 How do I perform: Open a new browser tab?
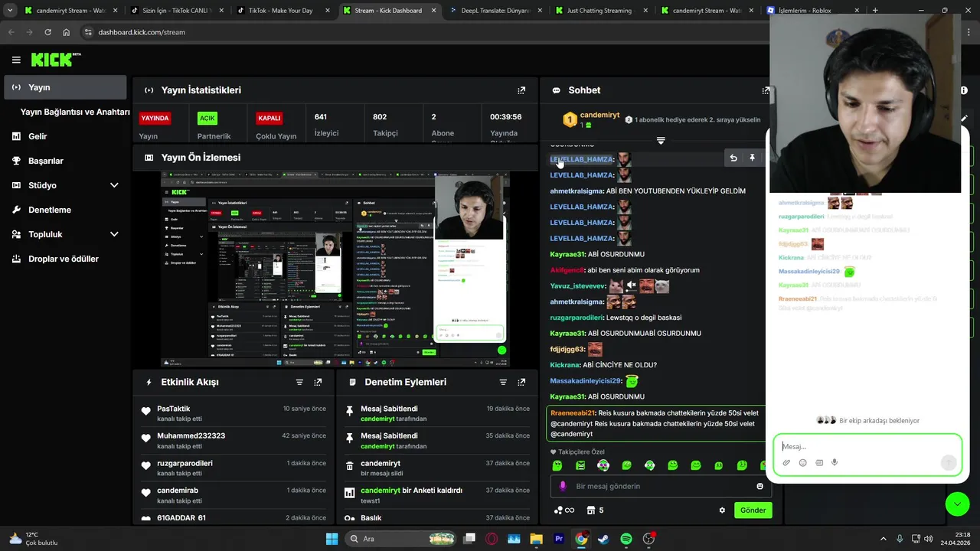tap(875, 11)
